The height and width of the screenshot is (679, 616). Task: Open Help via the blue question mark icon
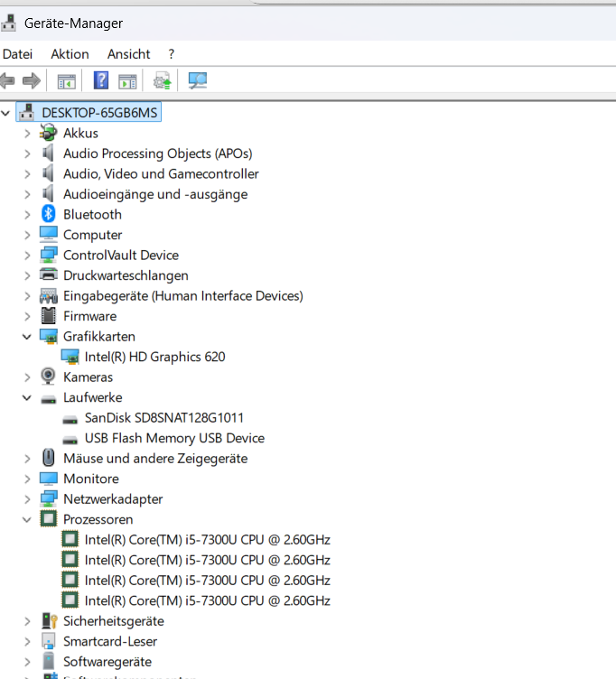101,80
